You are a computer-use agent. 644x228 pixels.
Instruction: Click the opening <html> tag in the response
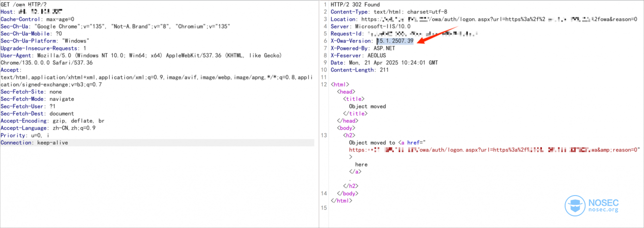tap(340, 84)
